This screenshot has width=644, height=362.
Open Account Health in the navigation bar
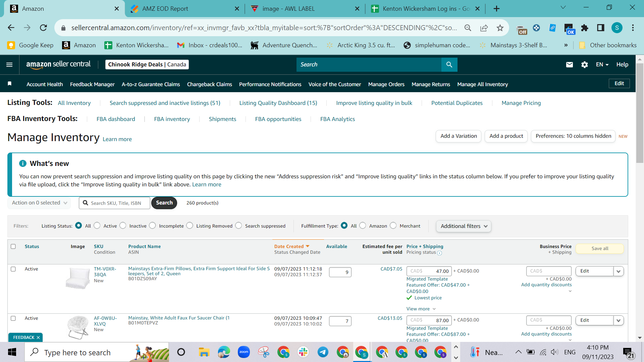(x=45, y=84)
